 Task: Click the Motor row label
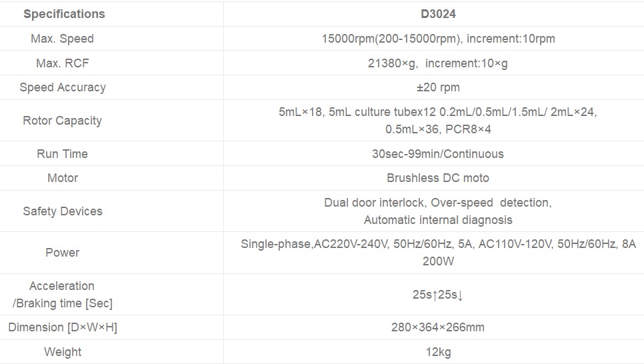[62, 178]
